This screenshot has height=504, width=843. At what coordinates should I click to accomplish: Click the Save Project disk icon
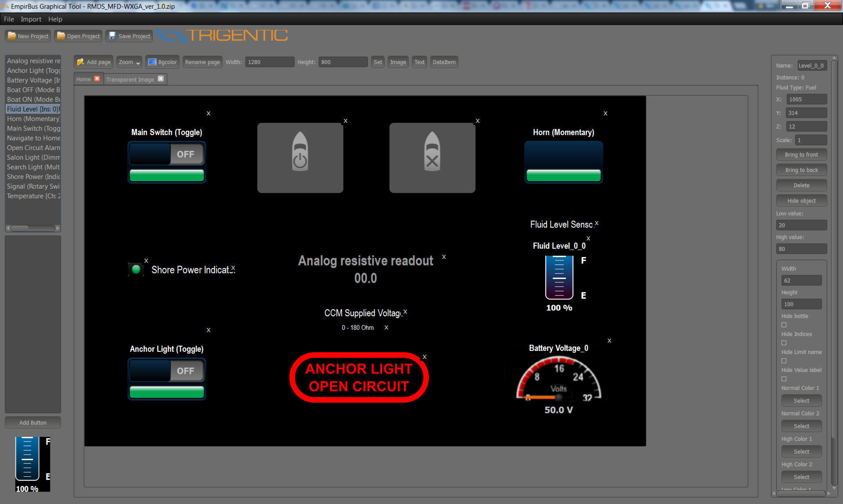tap(112, 36)
